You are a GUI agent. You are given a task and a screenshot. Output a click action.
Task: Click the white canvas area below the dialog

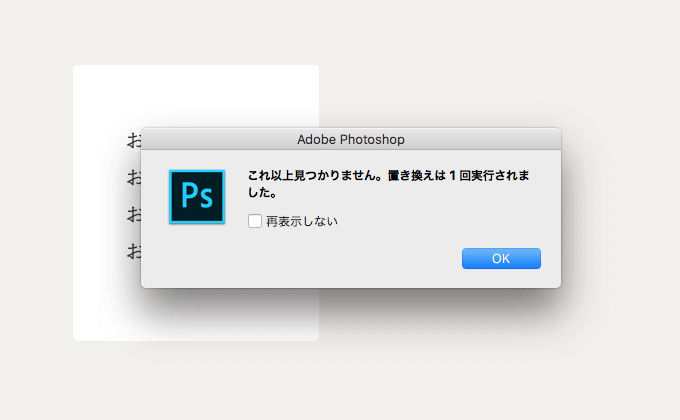(196, 315)
